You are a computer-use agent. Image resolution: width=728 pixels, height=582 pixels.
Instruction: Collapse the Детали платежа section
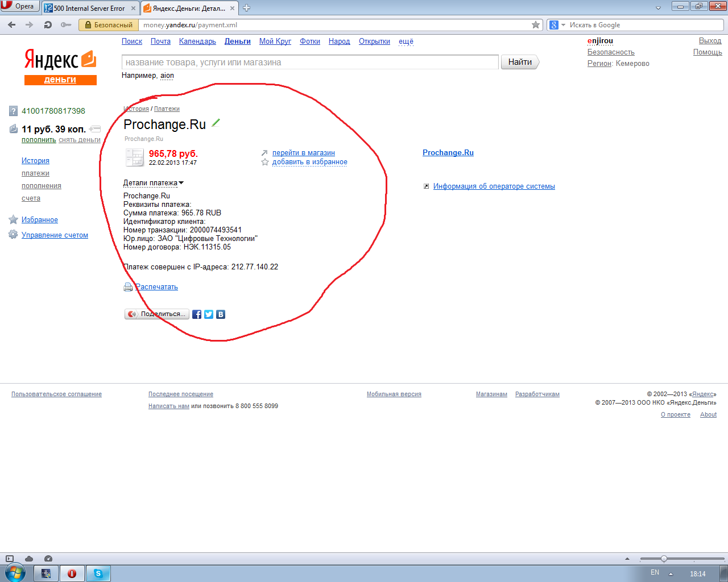[154, 183]
